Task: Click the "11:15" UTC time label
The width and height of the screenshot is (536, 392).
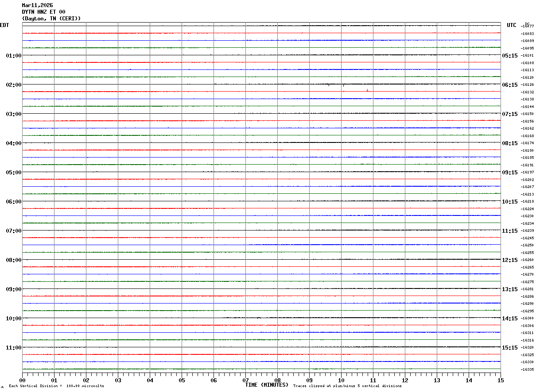Action: pyautogui.click(x=509, y=231)
